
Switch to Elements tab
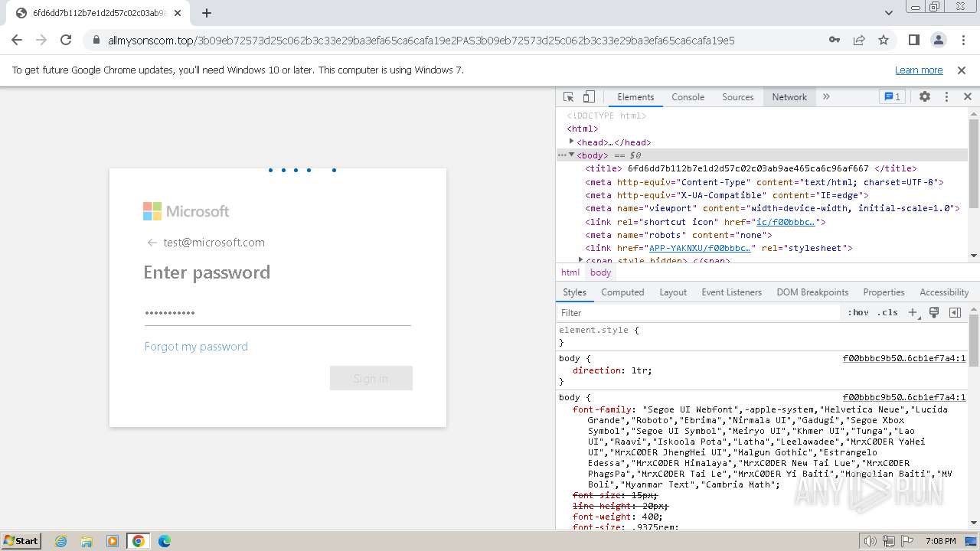pyautogui.click(x=635, y=96)
